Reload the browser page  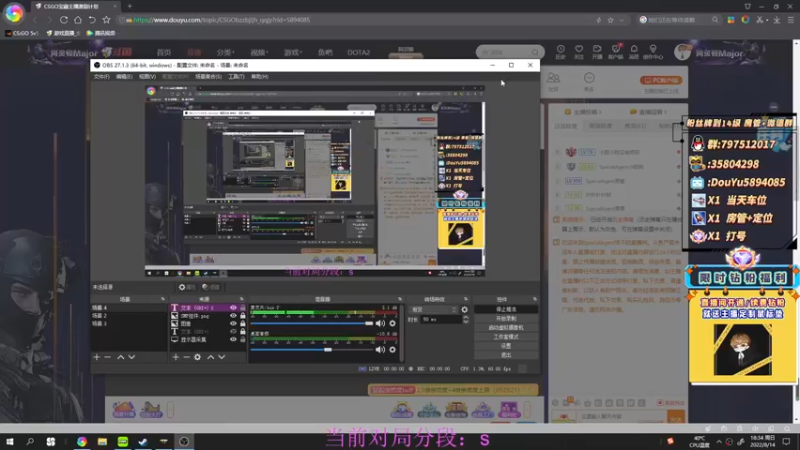point(64,20)
